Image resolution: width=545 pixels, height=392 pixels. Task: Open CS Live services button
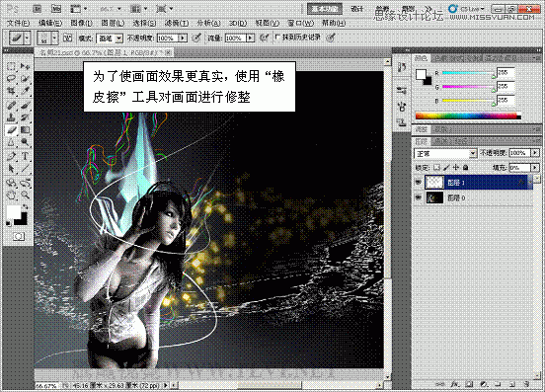(466, 9)
